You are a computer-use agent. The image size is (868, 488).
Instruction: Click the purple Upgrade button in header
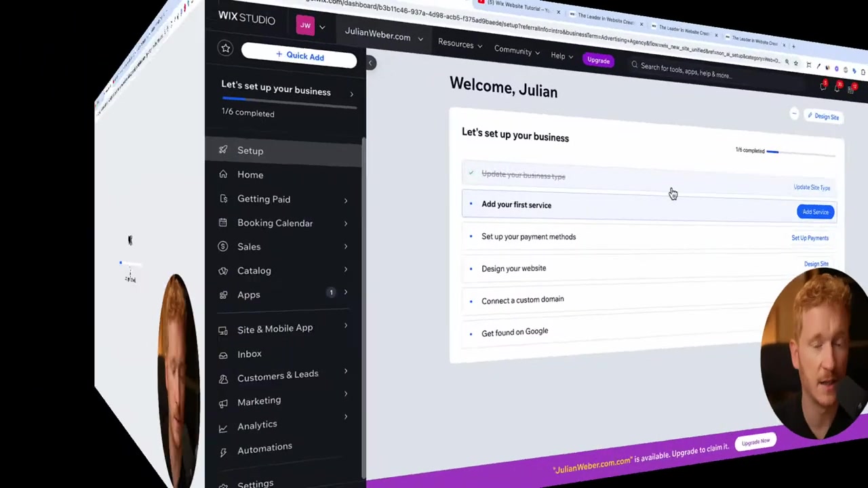pyautogui.click(x=598, y=60)
